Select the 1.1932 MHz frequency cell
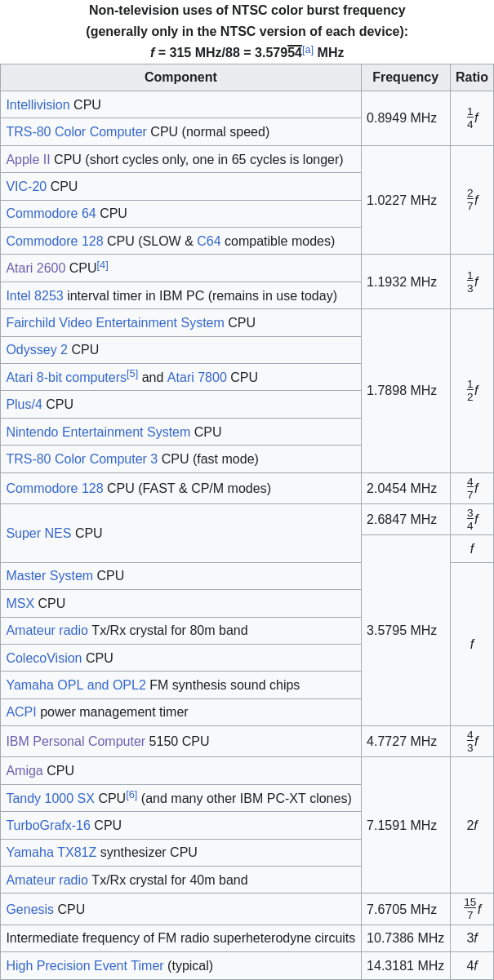The width and height of the screenshot is (494, 980). coord(406,282)
